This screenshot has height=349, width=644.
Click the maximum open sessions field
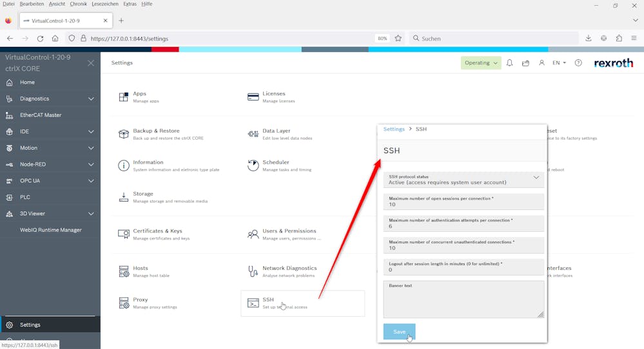(x=463, y=202)
